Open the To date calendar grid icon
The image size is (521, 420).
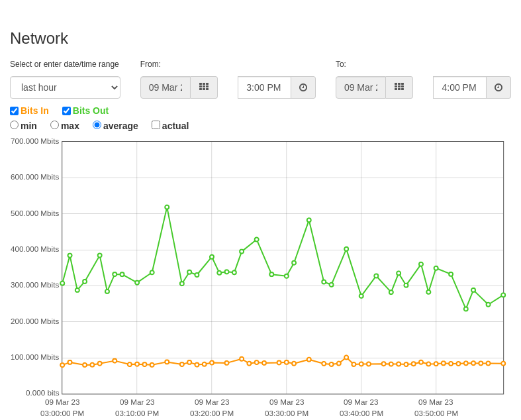coord(399,87)
